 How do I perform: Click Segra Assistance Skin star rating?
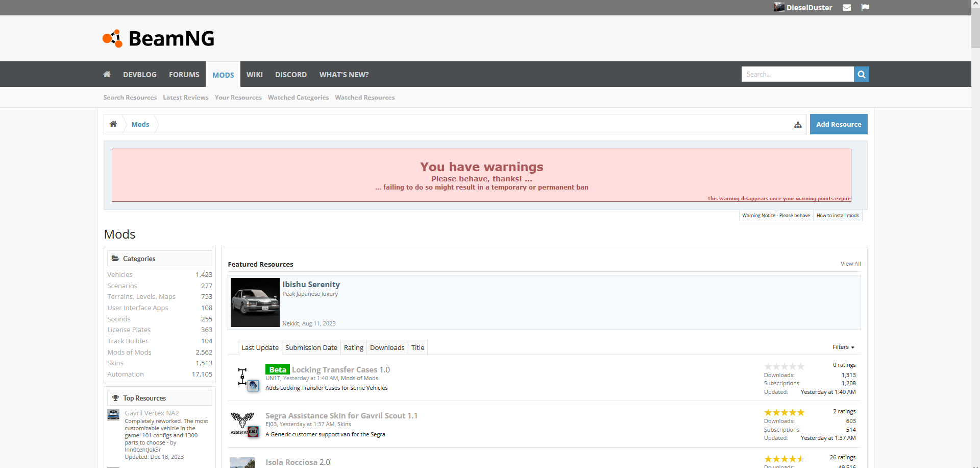[x=784, y=412]
